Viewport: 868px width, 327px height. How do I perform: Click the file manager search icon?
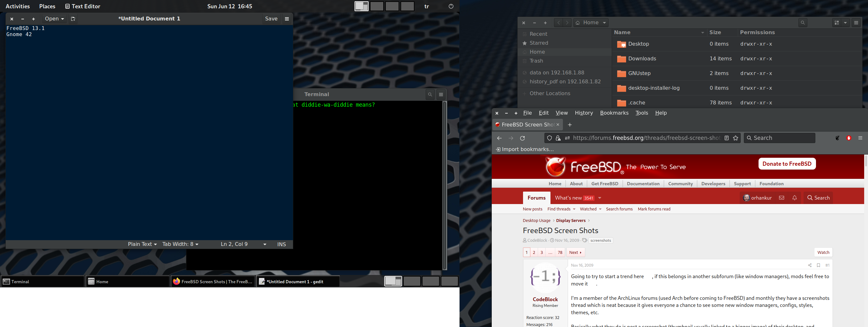point(803,23)
